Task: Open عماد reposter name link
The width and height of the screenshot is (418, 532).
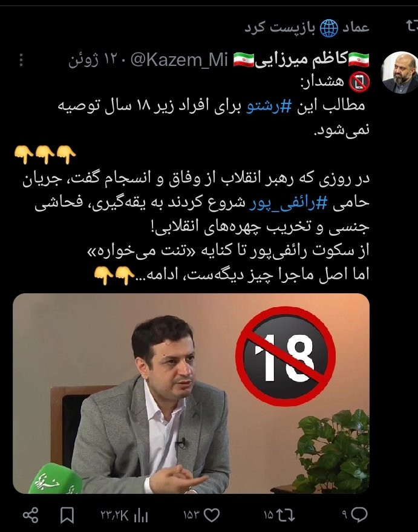Action: pyautogui.click(x=356, y=27)
